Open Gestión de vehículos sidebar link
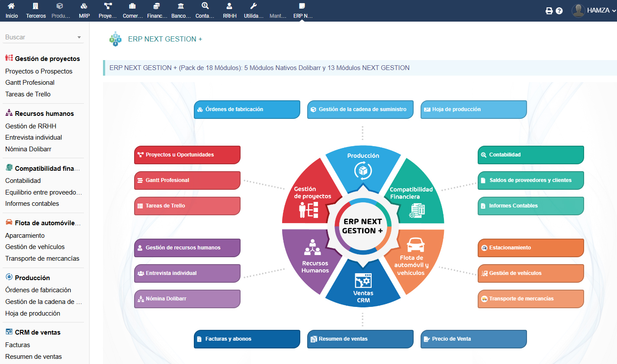The height and width of the screenshot is (364, 617). tap(35, 247)
